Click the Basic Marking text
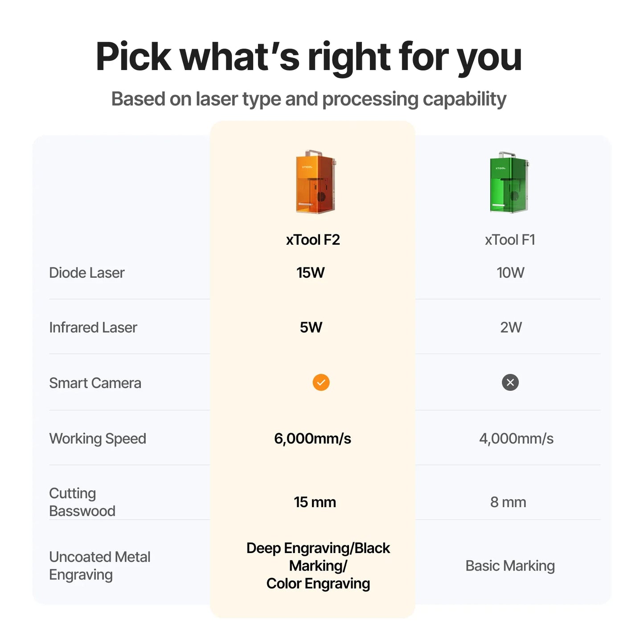Image resolution: width=644 pixels, height=644 pixels. 510,566
